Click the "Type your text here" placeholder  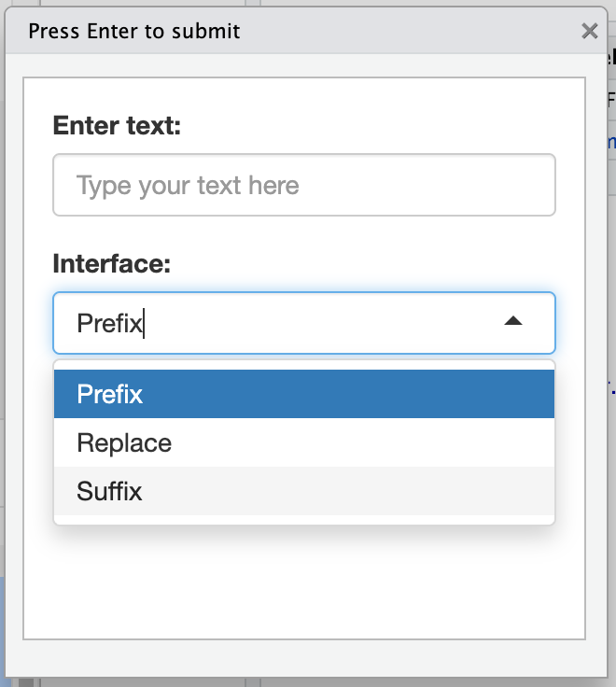pyautogui.click(x=188, y=185)
